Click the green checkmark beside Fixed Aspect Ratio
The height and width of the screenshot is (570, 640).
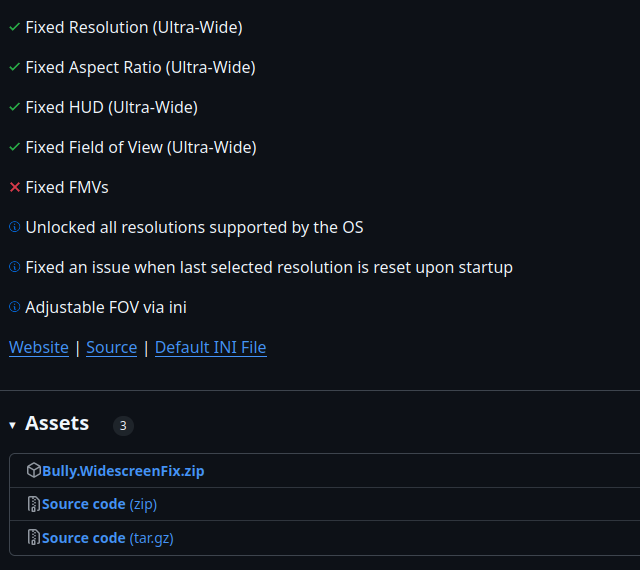pyautogui.click(x=15, y=67)
